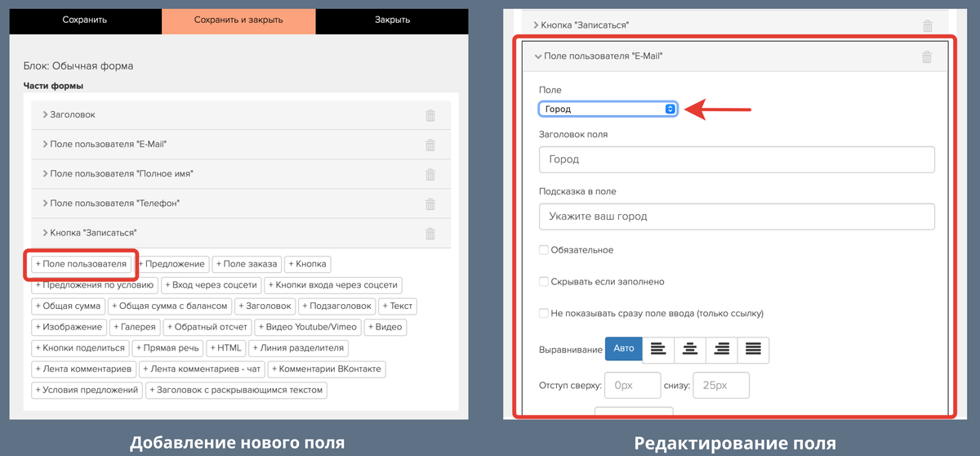Add "+ Комментарии ВКонтакте" element
Screen dimensions: 980x456
click(x=327, y=369)
